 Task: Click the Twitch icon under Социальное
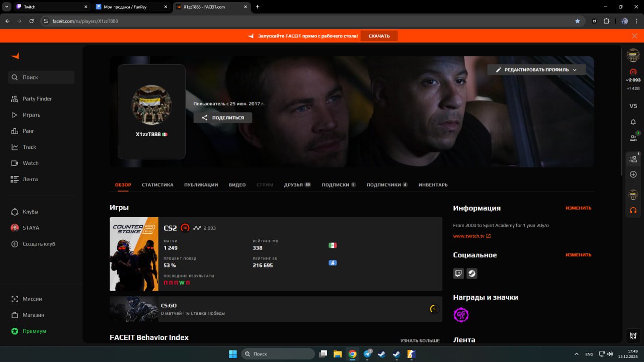[458, 273]
